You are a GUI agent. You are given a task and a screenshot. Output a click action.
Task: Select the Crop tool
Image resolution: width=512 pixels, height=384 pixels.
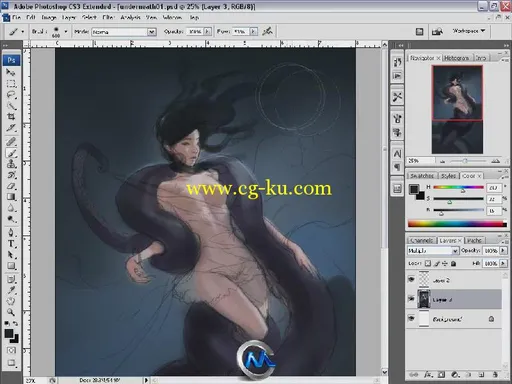point(11,117)
